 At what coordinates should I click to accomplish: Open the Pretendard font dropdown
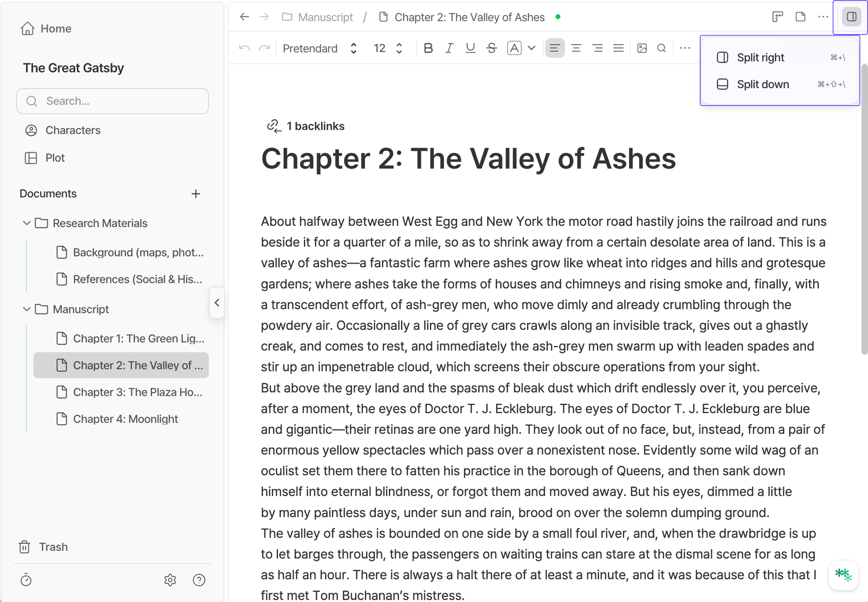click(x=320, y=48)
